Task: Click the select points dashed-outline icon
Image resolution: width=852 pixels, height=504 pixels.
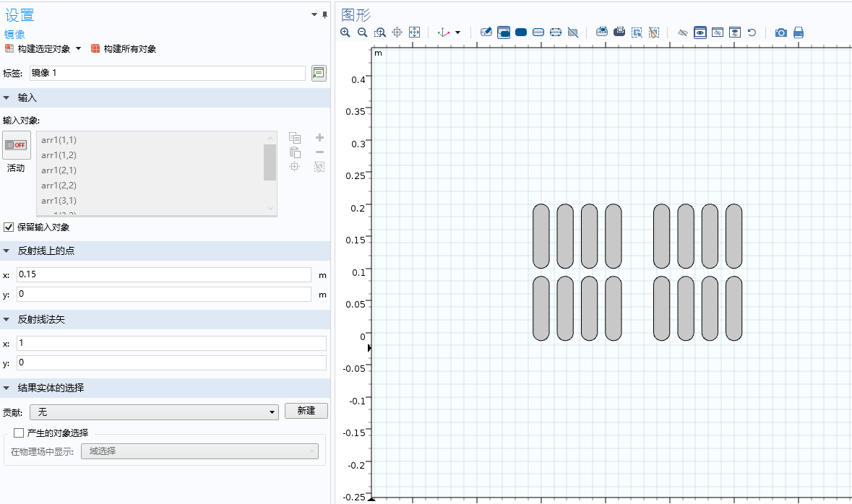Action: click(x=556, y=32)
